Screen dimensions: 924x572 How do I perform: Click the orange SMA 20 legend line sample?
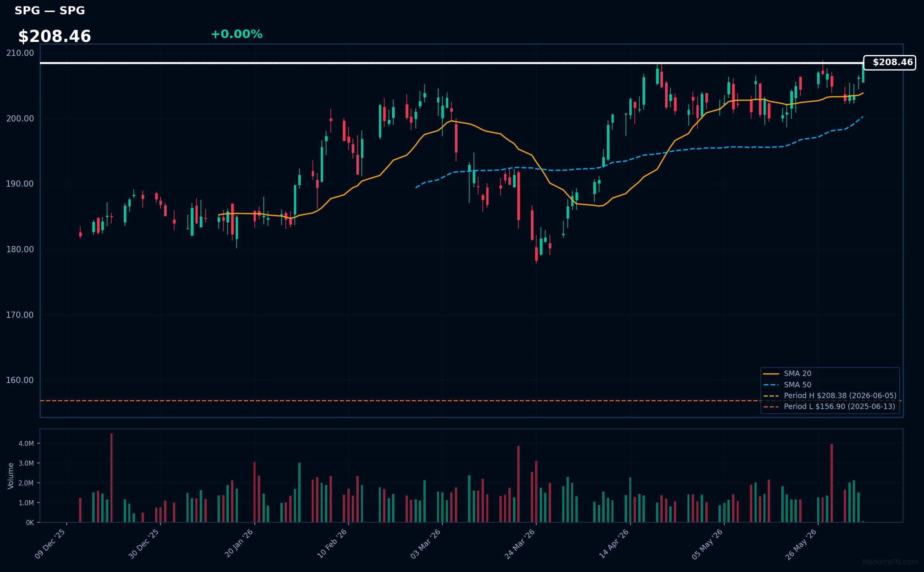point(771,374)
